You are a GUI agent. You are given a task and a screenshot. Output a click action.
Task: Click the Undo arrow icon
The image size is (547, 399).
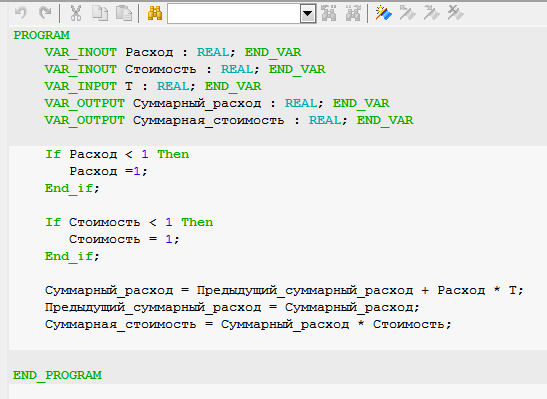21,13
